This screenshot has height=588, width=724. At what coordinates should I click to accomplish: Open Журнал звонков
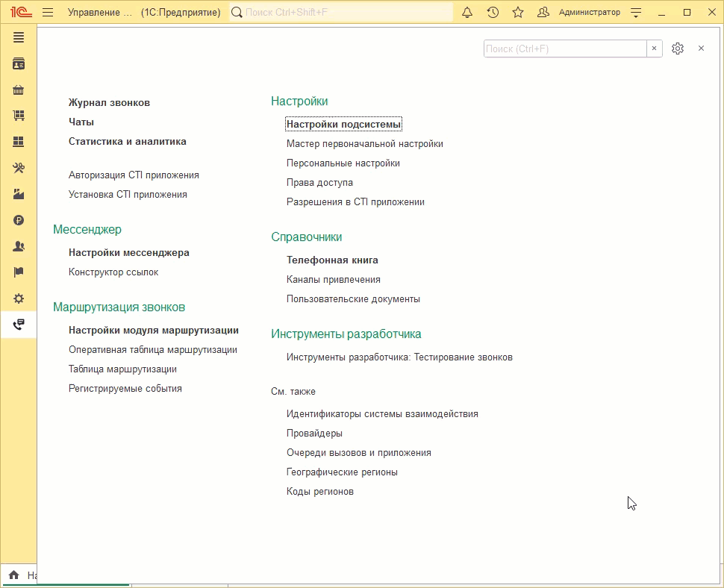pos(109,103)
